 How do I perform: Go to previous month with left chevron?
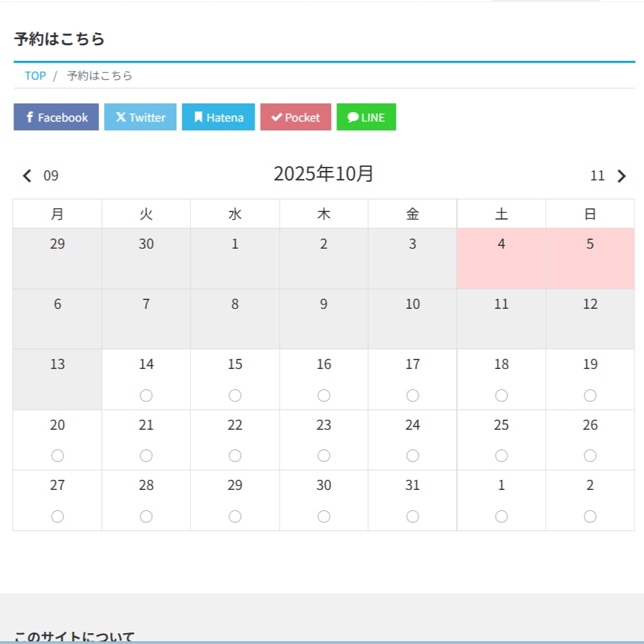coord(27,176)
